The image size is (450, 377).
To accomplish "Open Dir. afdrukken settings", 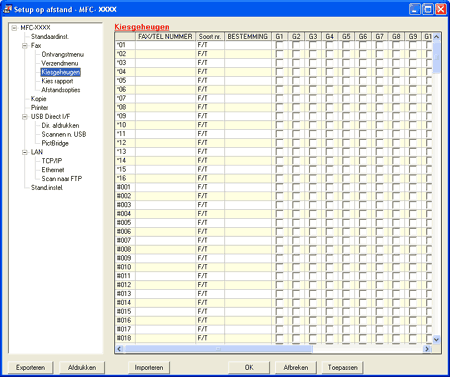I will coord(60,125).
